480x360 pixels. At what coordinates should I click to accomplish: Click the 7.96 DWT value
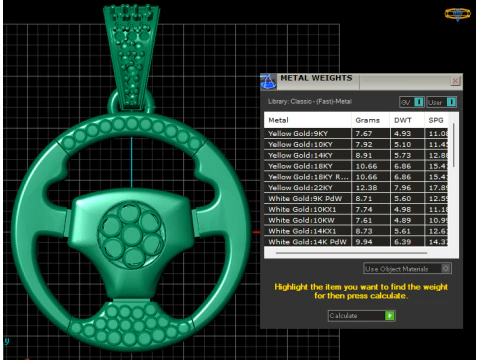click(x=402, y=188)
